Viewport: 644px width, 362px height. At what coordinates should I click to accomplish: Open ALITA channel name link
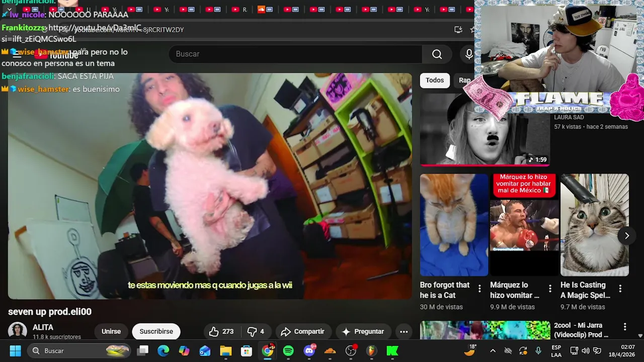43,327
